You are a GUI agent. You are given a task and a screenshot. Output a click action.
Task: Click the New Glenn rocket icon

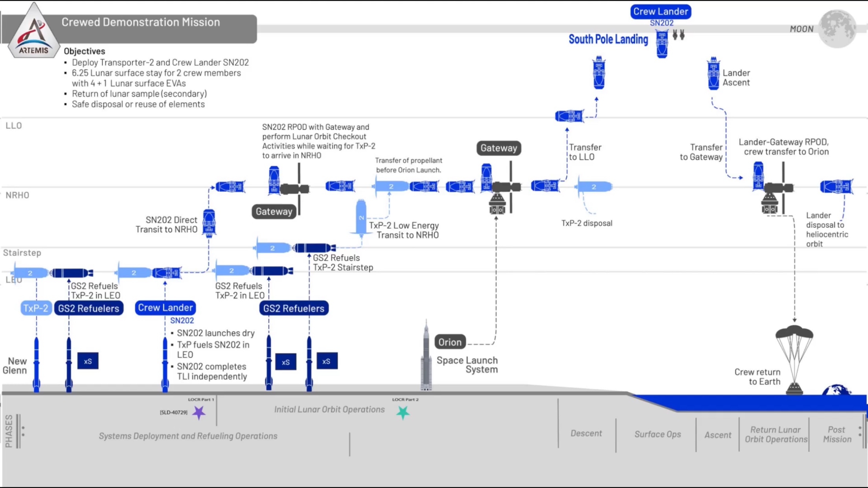[37, 363]
